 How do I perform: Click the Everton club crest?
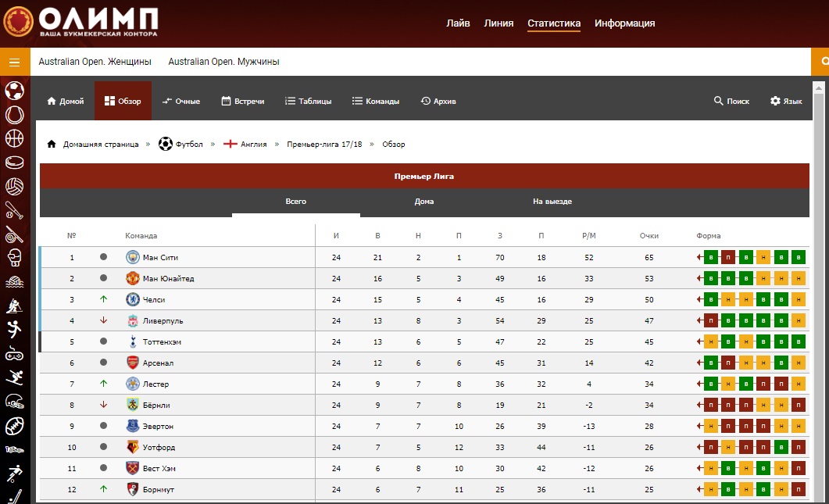(133, 426)
